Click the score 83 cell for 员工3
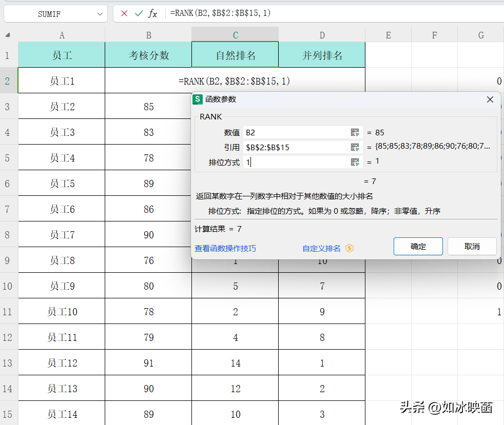This screenshot has height=425, width=504. pos(148,132)
